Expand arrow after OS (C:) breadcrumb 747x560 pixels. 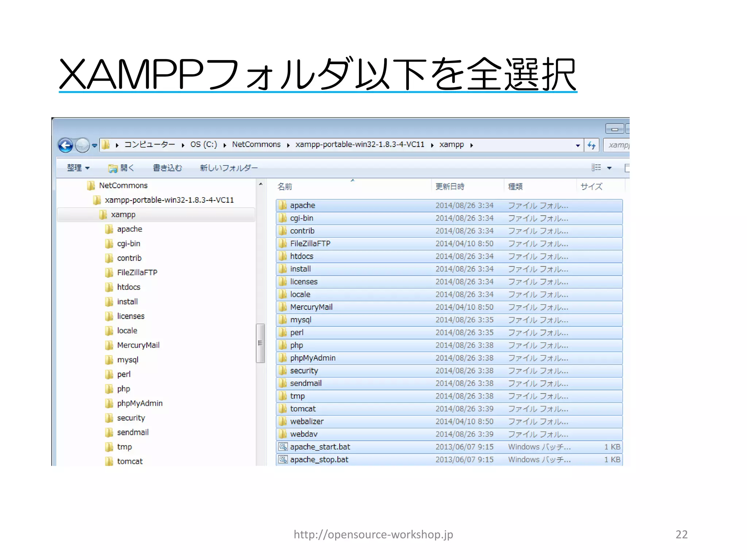[x=225, y=145]
